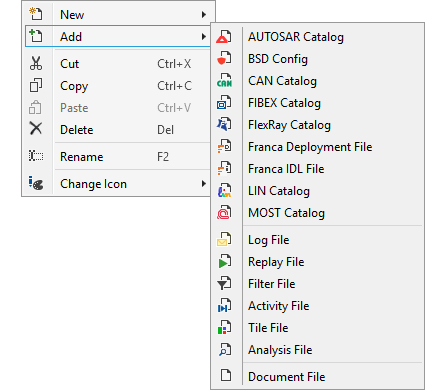The width and height of the screenshot is (425, 390).
Task: Click the Franca Deployment File icon
Action: (x=224, y=147)
